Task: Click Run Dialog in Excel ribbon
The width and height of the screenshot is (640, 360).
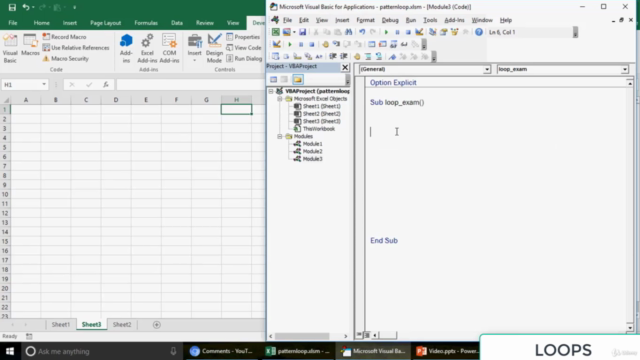Action: click(244, 58)
